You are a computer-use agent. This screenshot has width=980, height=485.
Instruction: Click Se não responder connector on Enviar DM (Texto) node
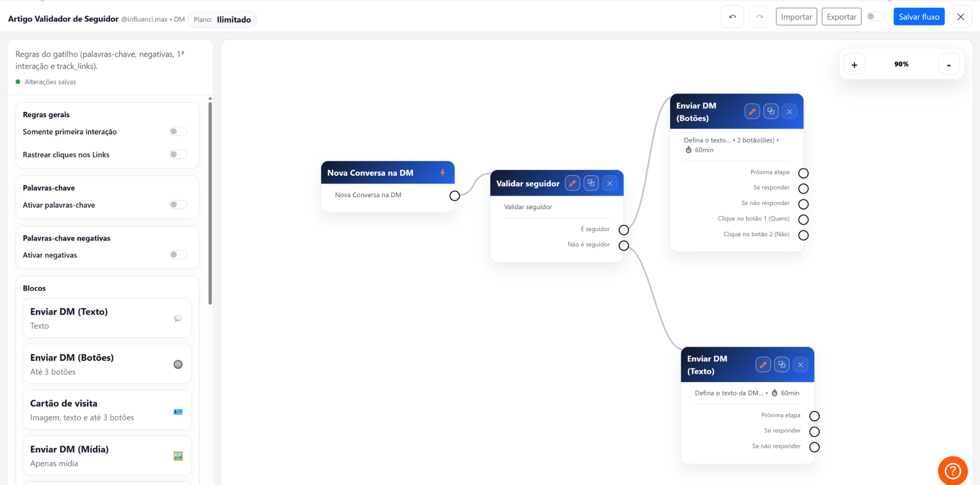pyautogui.click(x=814, y=447)
